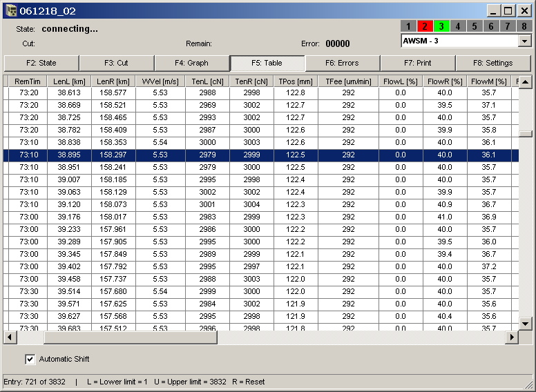Click the F7: Print button
Viewport: 536px width, 392px height.
418,63
